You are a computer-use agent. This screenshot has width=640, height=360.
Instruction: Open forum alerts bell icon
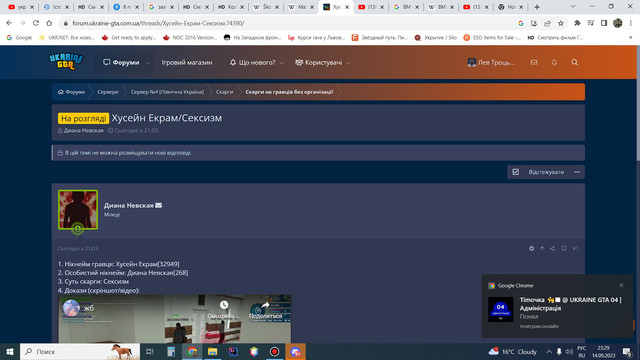pos(554,62)
